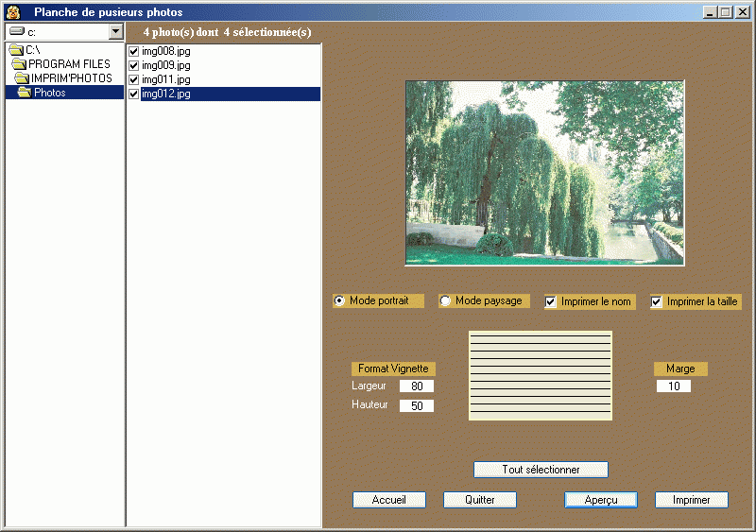
Task: Maximize the Planche de photos window
Action: [725, 12]
